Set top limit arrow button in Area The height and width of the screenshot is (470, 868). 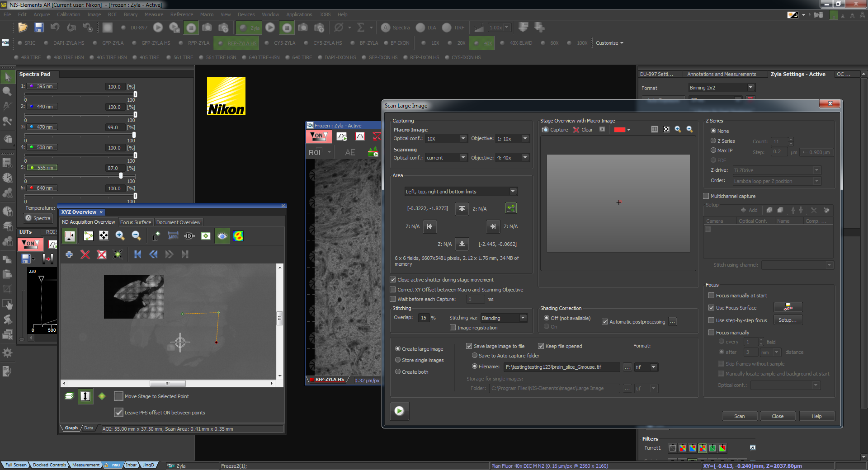462,208
